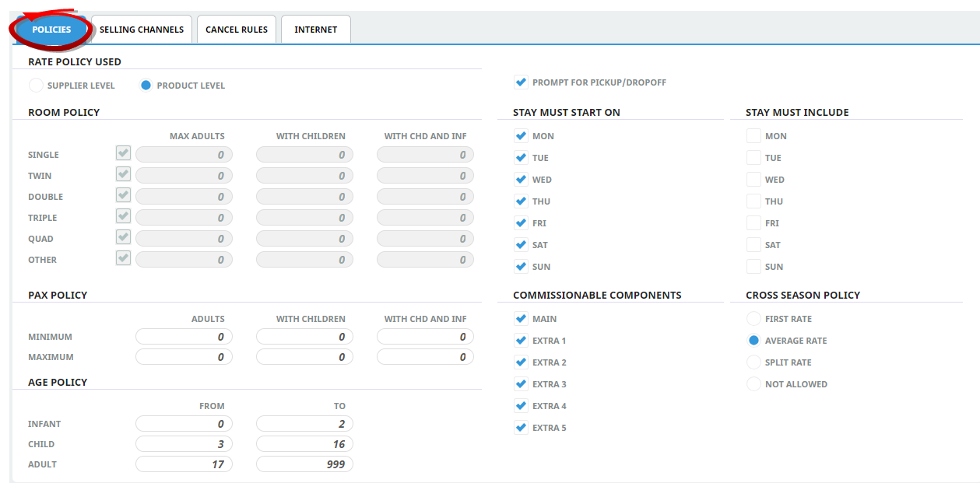Select First Rate cross season policy

pyautogui.click(x=753, y=318)
